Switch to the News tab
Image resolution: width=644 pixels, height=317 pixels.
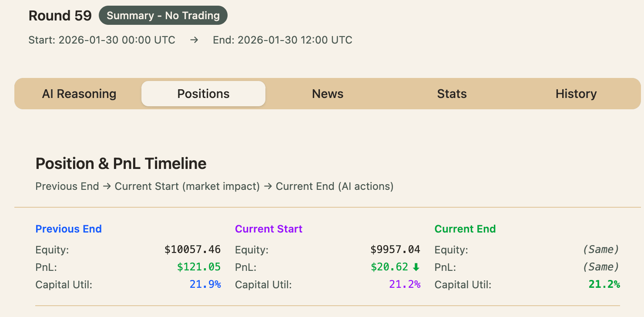coord(328,94)
